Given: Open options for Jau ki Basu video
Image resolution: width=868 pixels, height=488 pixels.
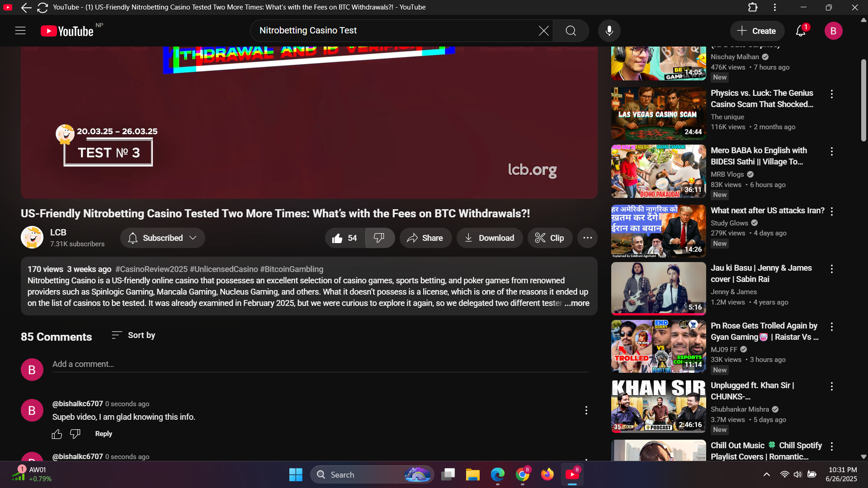Looking at the screenshot, I should pos(832,269).
